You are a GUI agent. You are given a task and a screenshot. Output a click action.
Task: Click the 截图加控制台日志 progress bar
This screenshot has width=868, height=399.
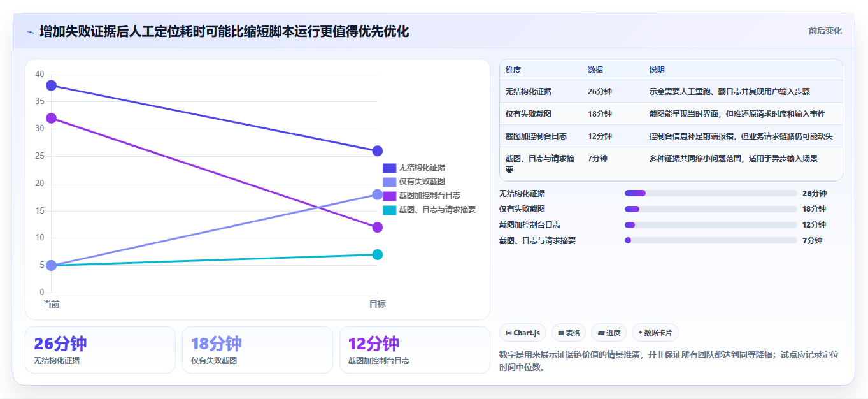coord(711,225)
